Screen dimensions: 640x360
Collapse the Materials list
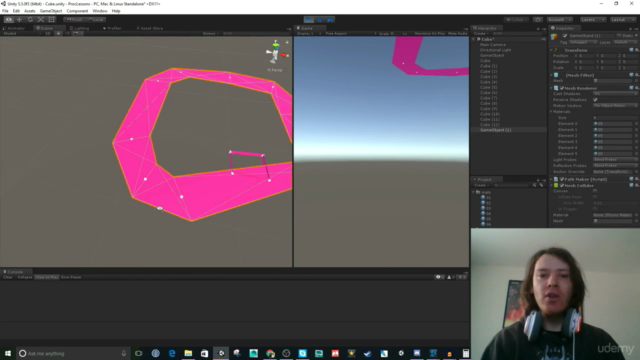click(x=551, y=111)
